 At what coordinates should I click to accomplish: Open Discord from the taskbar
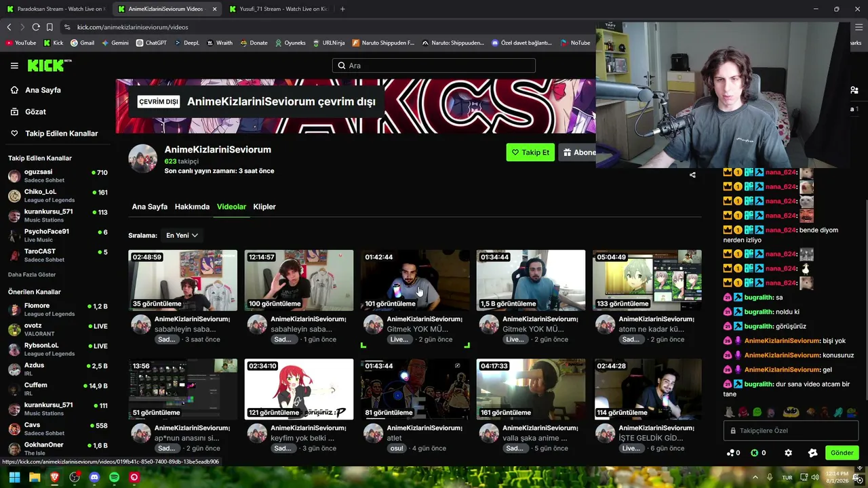click(94, 477)
